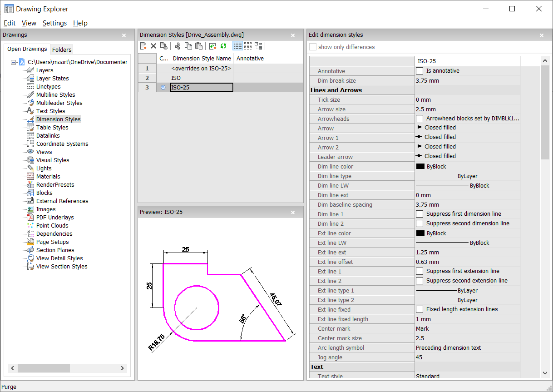Collapse the drawing file tree node
The height and width of the screenshot is (392, 553).
tap(14, 62)
